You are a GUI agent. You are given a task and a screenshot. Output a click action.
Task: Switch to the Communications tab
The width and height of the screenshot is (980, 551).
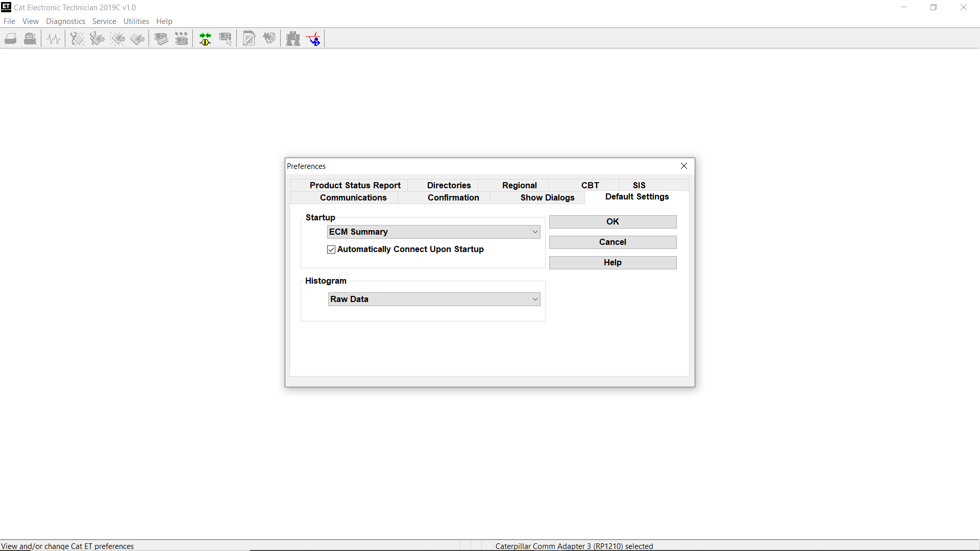click(353, 198)
